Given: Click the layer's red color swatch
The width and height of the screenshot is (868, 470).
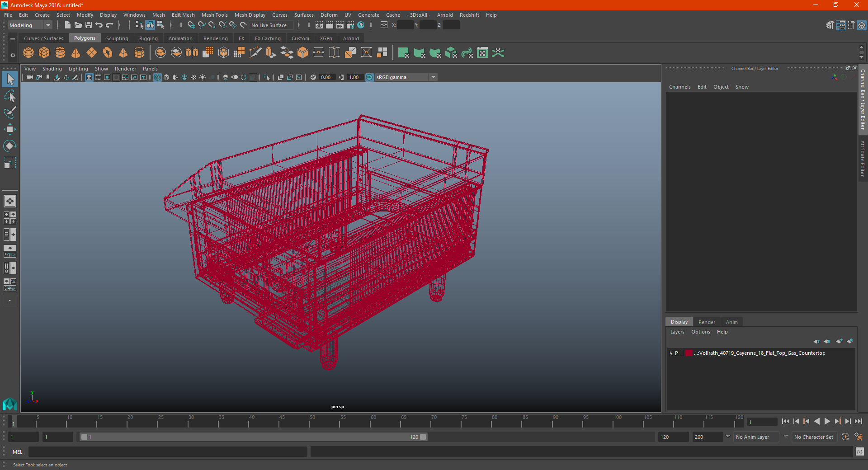Looking at the screenshot, I should [x=689, y=353].
